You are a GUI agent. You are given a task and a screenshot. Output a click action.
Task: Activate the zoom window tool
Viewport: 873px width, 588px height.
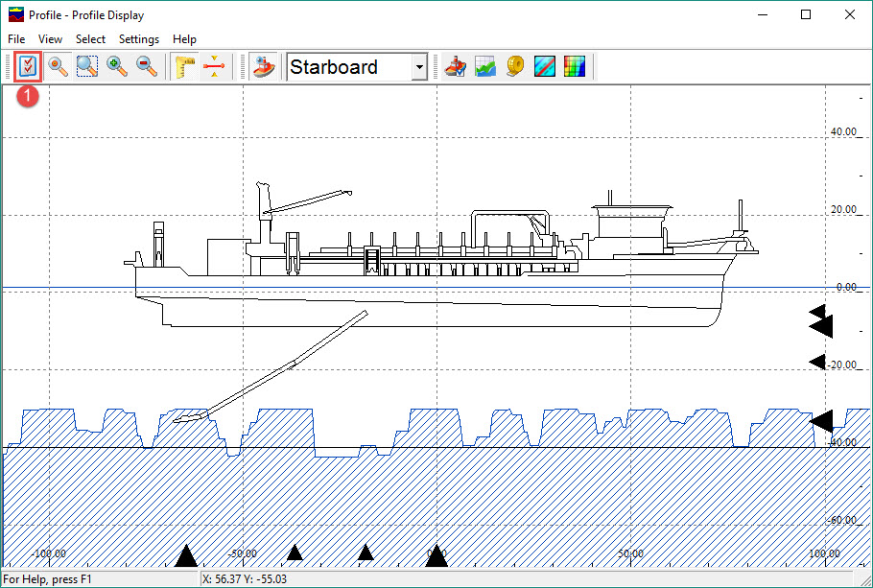pos(87,67)
